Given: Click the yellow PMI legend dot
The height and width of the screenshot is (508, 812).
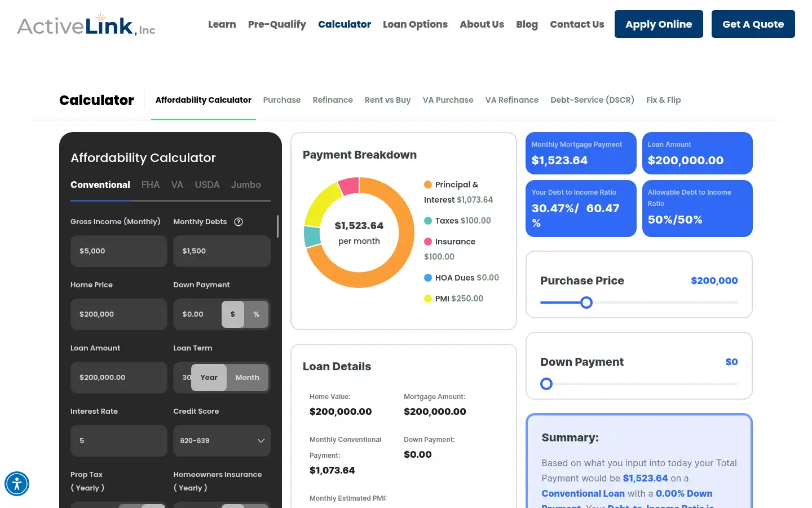Looking at the screenshot, I should point(428,299).
